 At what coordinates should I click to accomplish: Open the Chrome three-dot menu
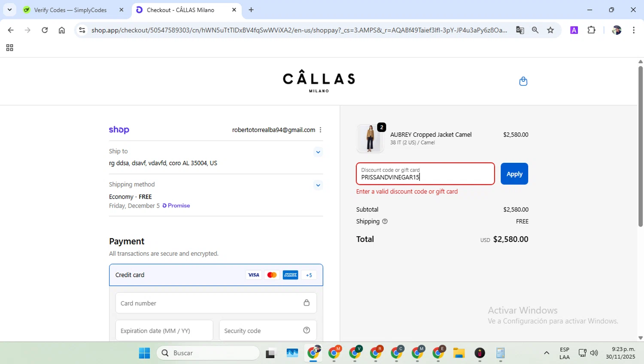pyautogui.click(x=634, y=30)
